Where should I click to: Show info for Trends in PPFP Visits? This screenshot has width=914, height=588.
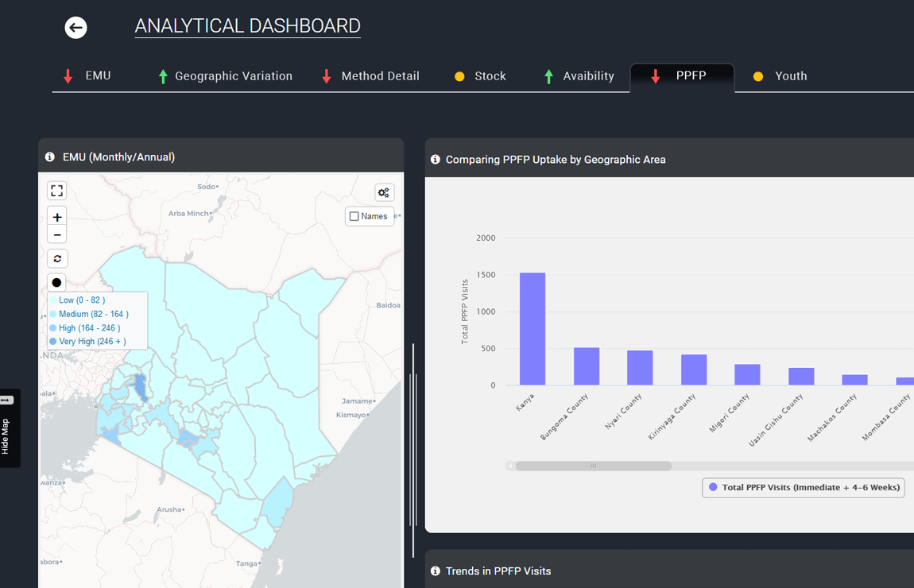[x=436, y=571]
